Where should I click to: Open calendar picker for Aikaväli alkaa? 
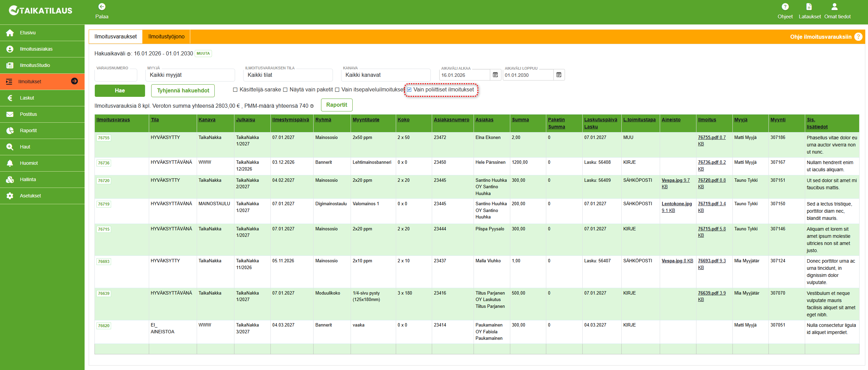click(495, 75)
